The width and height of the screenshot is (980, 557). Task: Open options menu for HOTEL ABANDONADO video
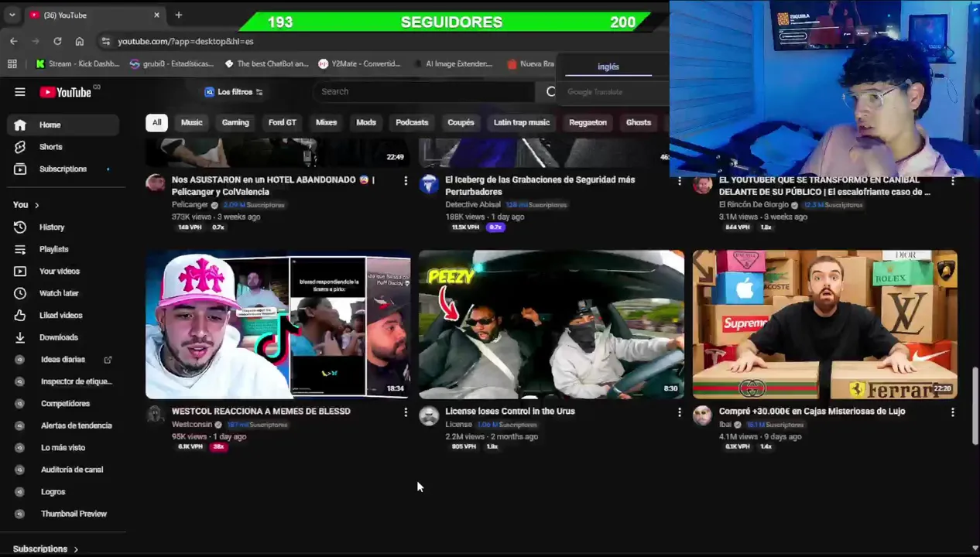point(406,180)
